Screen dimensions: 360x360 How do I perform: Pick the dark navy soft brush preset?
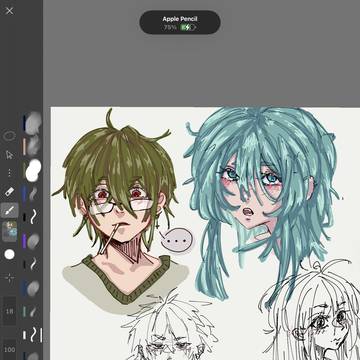click(32, 123)
